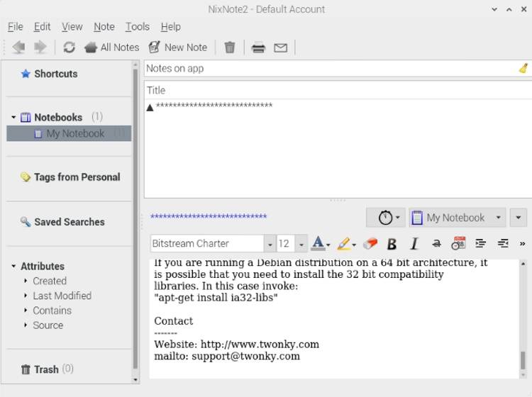Sort notes by the Title column header

[x=338, y=90]
